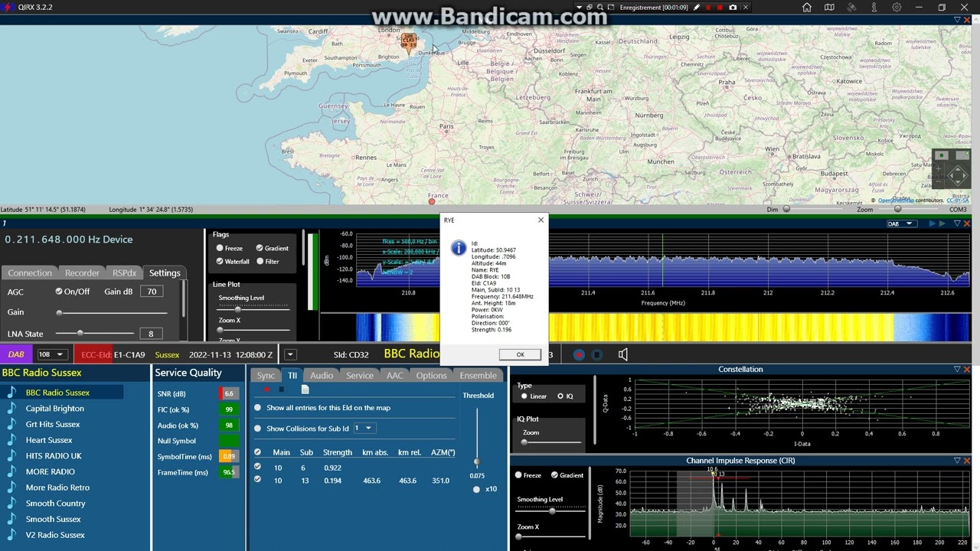Viewport: 980px width, 551px height.
Task: Toggle the Waterfall flag
Action: point(220,261)
